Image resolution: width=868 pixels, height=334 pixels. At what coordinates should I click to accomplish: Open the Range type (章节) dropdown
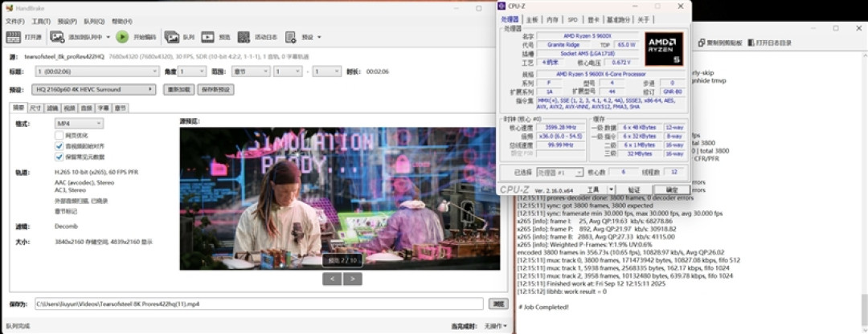pos(250,71)
